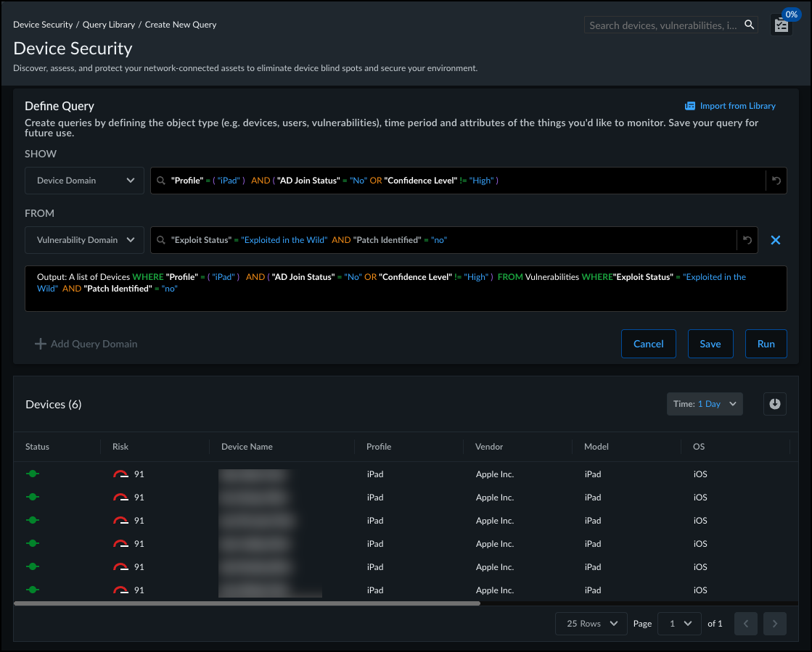Reset the FROM query with undo icon

(x=747, y=240)
